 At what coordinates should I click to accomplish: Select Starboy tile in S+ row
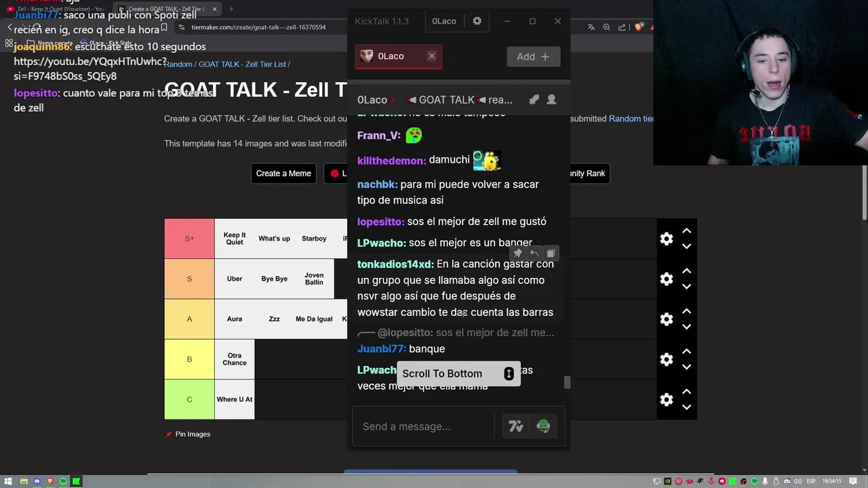click(x=314, y=239)
